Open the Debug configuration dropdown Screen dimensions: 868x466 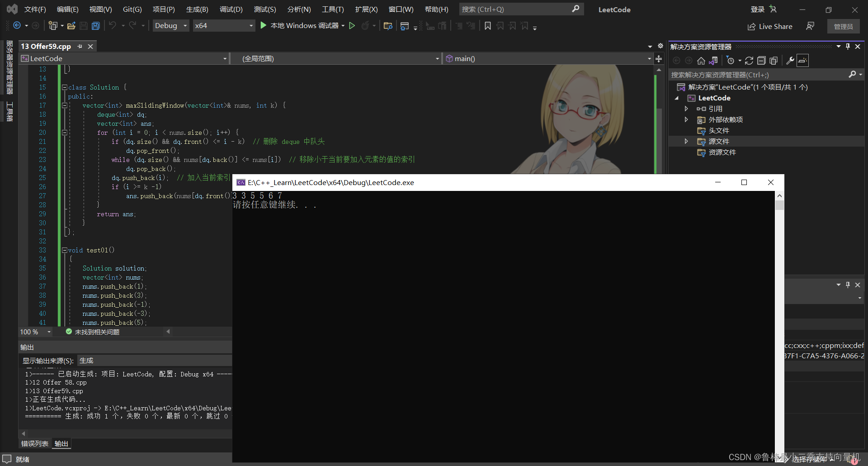171,26
